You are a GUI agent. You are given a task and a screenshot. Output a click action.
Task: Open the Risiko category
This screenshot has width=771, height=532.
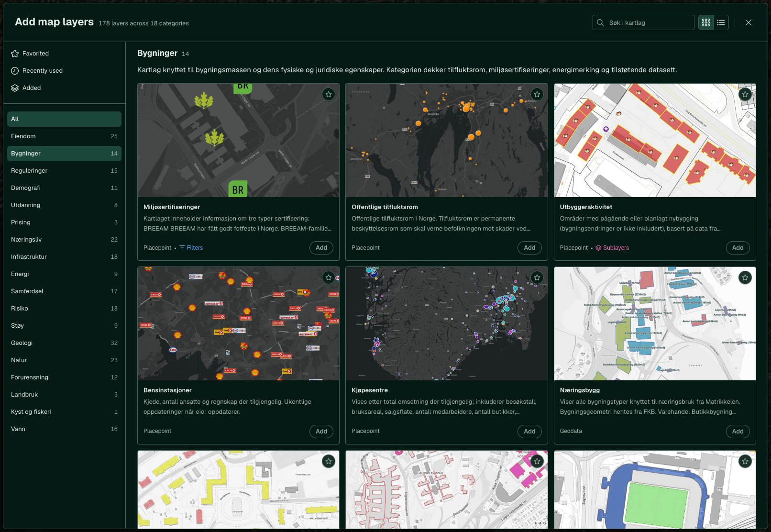pyautogui.click(x=64, y=309)
